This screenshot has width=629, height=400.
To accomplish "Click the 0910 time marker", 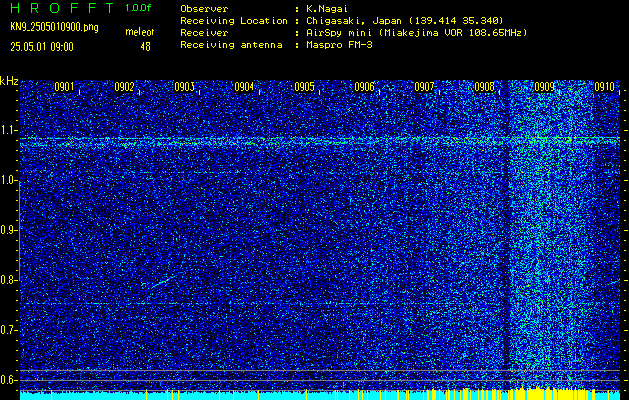I will (605, 87).
